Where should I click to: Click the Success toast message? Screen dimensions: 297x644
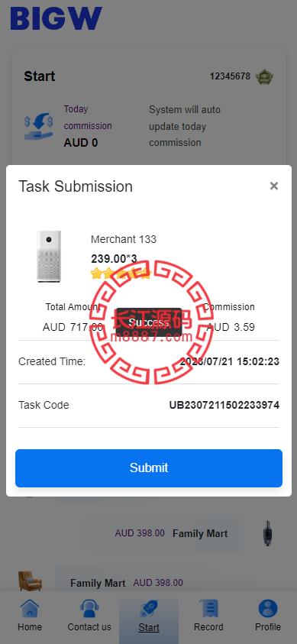tap(148, 323)
